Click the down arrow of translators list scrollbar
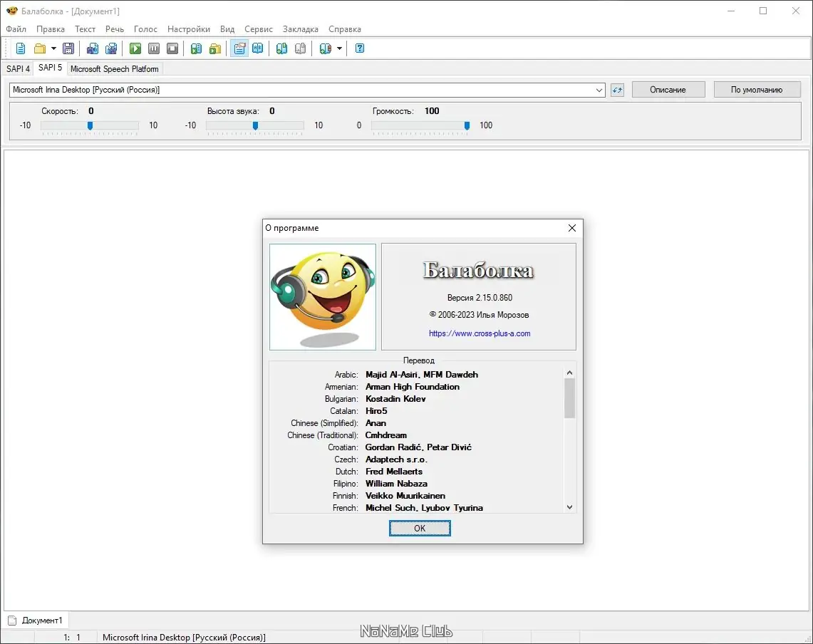Screen dimensions: 813x644 point(569,507)
